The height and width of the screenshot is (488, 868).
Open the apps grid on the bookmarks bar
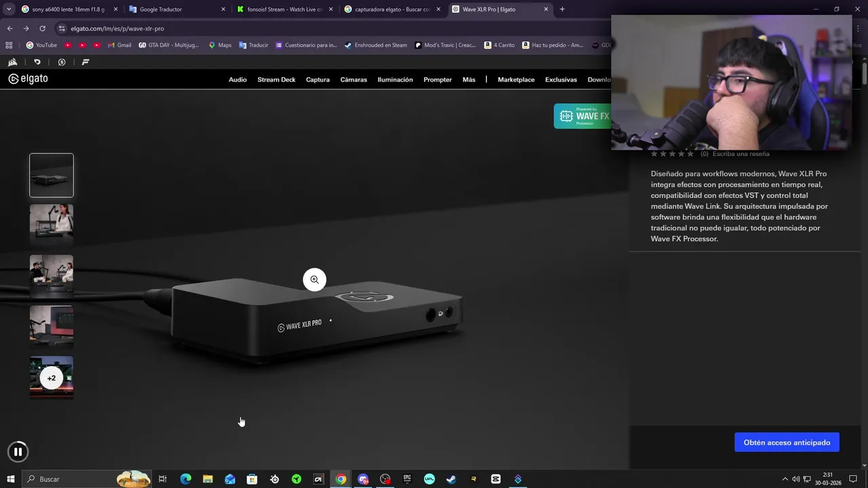pos(9,45)
